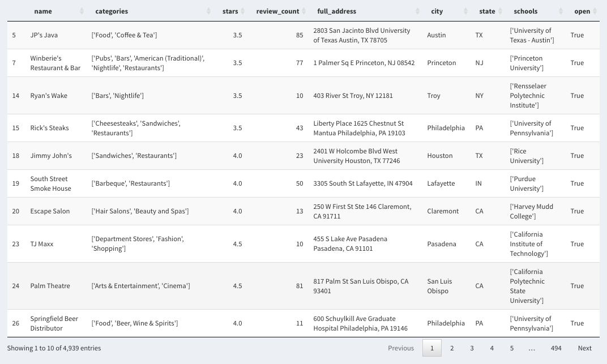The width and height of the screenshot is (607, 364).
Task: Sort table by name column arrows
Action: (82, 11)
